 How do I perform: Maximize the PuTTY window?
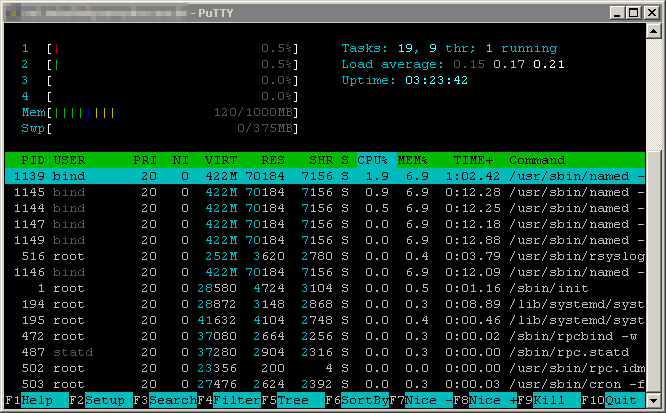point(633,13)
